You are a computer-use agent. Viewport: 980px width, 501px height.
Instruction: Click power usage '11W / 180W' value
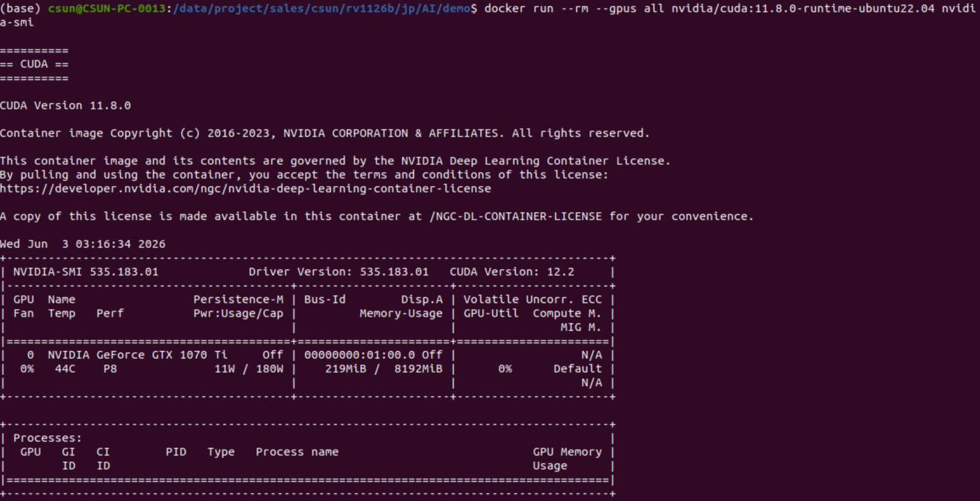coord(249,369)
